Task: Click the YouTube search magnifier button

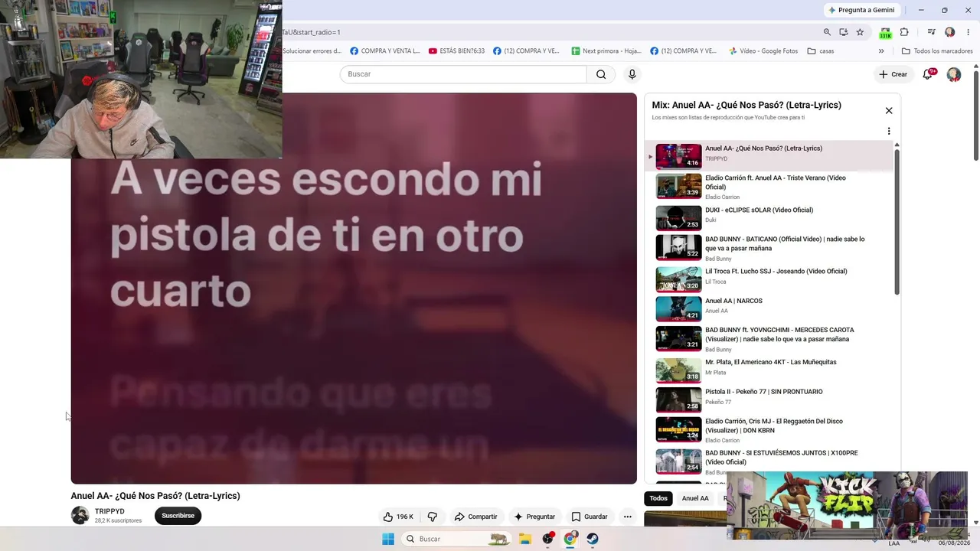Action: click(601, 74)
